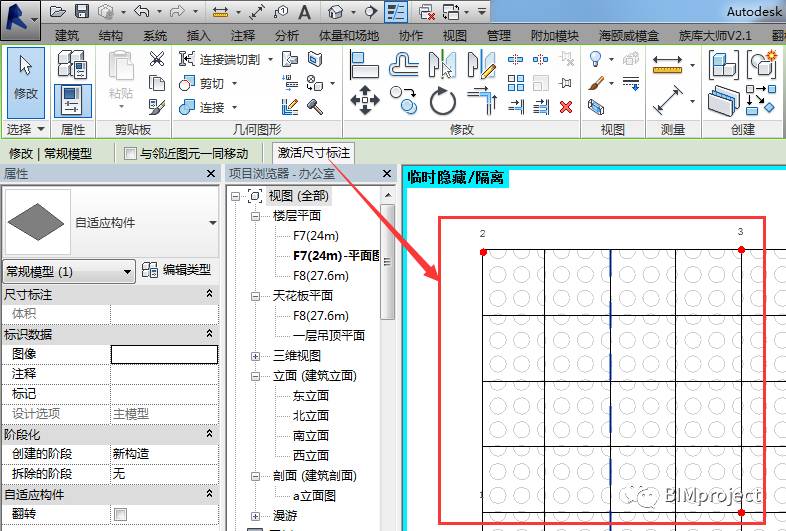Click the Array tool grid icon
This screenshot has width=786, height=531.
click(x=516, y=83)
